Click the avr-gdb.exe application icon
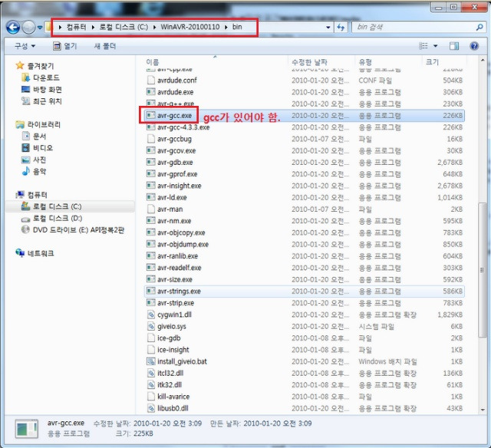 151,162
